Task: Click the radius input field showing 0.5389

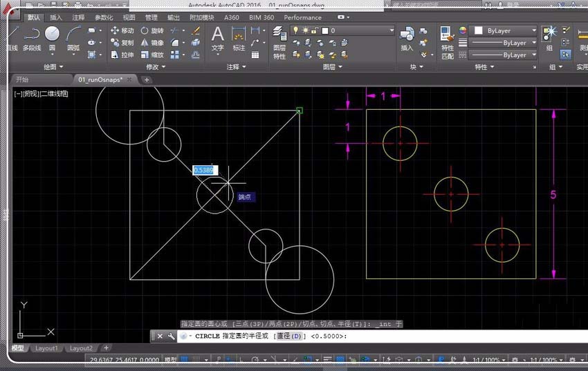Action: pos(205,170)
